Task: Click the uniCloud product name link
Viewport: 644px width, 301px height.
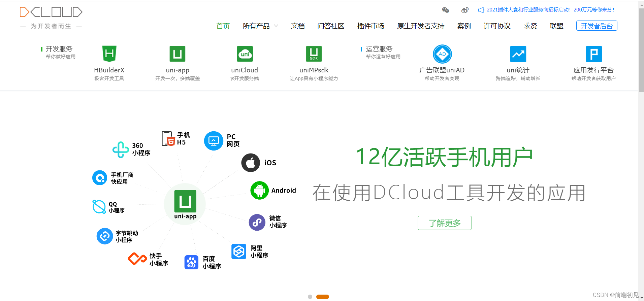Action: coord(245,70)
